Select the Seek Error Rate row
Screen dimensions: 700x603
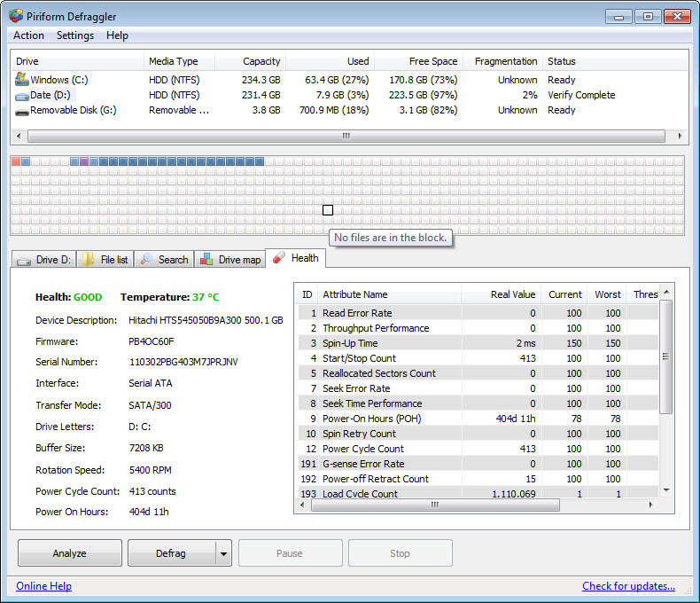(x=478, y=388)
